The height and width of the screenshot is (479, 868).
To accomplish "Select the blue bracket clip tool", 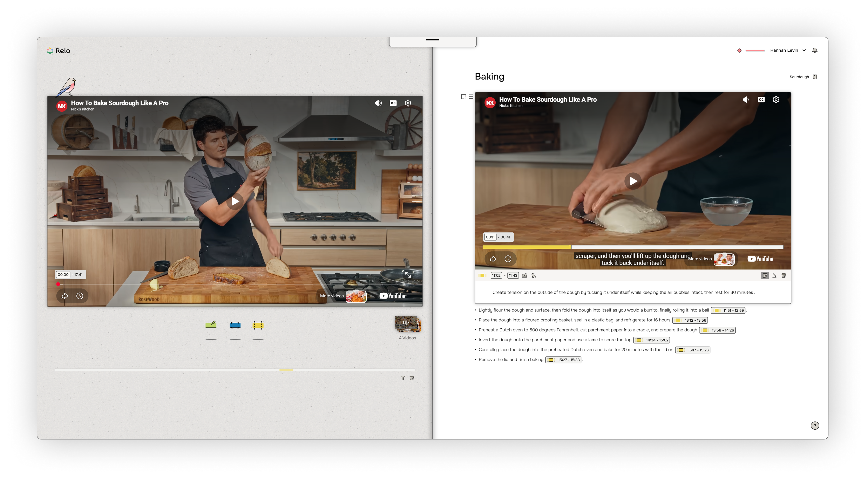I will (235, 325).
